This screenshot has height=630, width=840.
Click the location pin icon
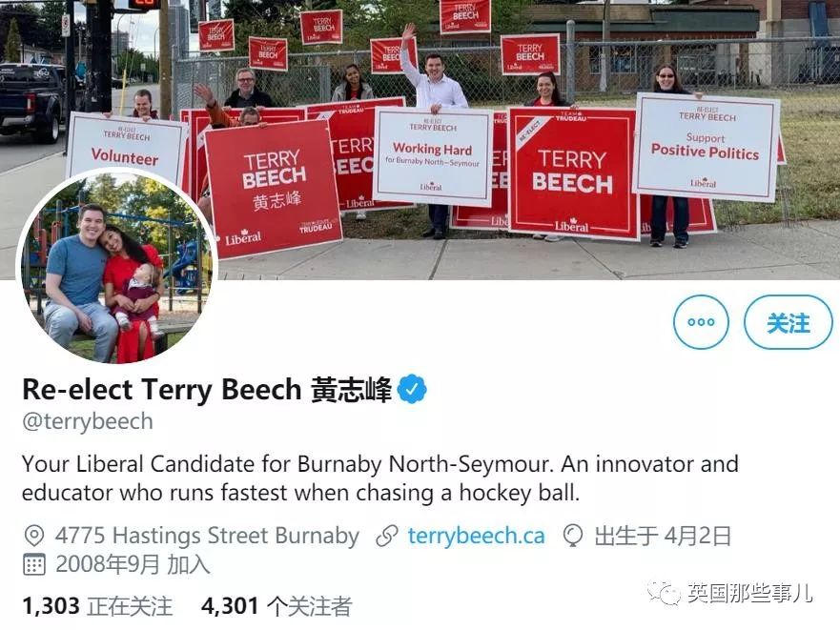pyautogui.click(x=34, y=536)
